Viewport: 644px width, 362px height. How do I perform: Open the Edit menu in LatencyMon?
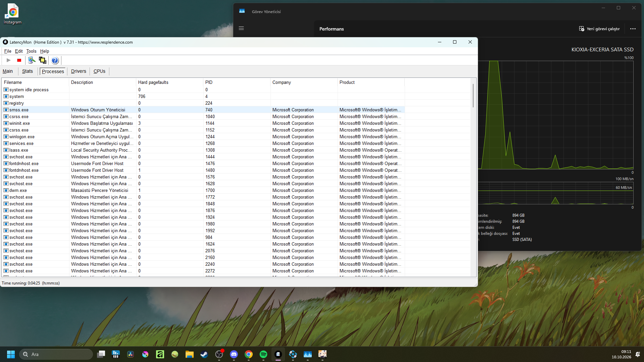click(19, 51)
